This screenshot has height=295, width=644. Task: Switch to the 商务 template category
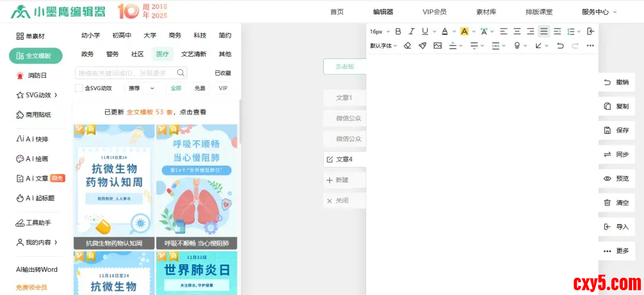pos(175,36)
